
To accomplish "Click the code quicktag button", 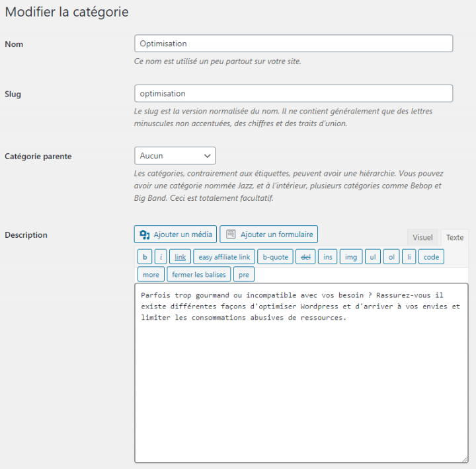I will 431,257.
